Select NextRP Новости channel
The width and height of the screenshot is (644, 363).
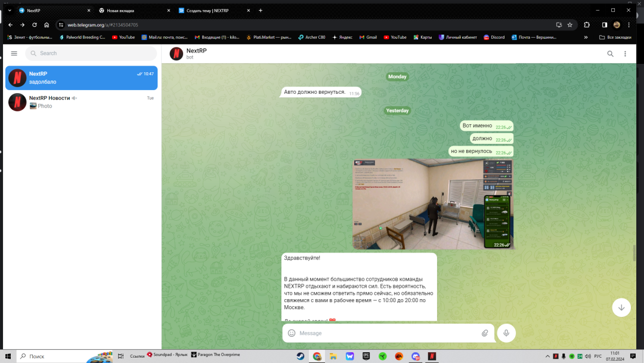82,102
